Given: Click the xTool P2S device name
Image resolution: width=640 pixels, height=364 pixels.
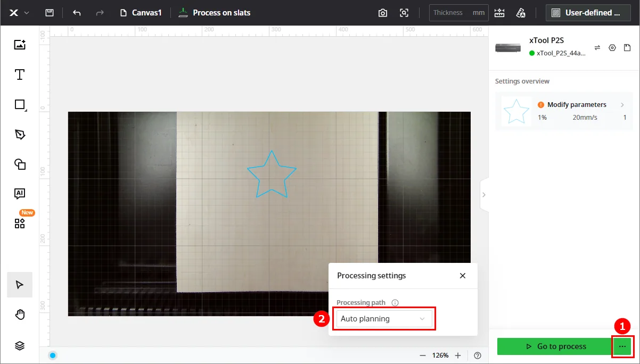Looking at the screenshot, I should [546, 40].
